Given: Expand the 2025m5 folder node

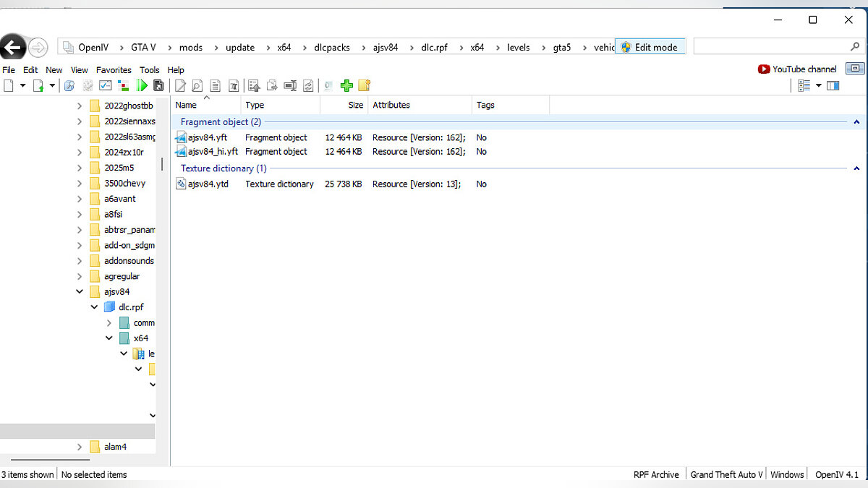Looking at the screenshot, I should (x=80, y=168).
